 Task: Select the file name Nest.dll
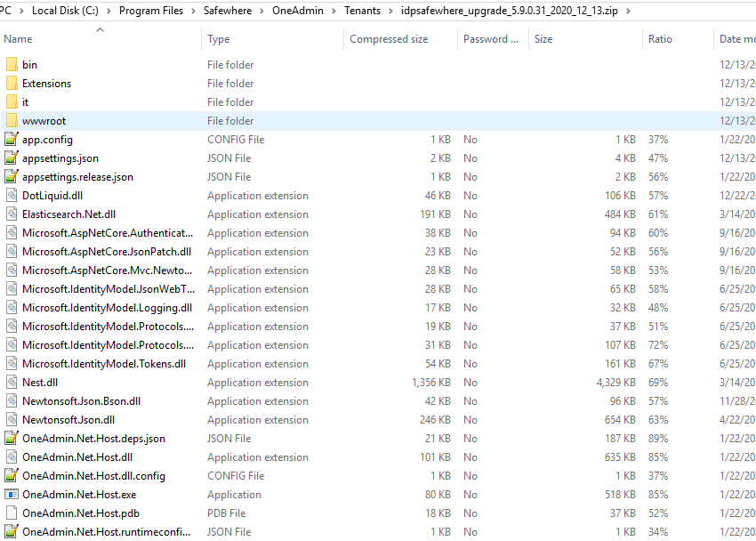coord(40,383)
